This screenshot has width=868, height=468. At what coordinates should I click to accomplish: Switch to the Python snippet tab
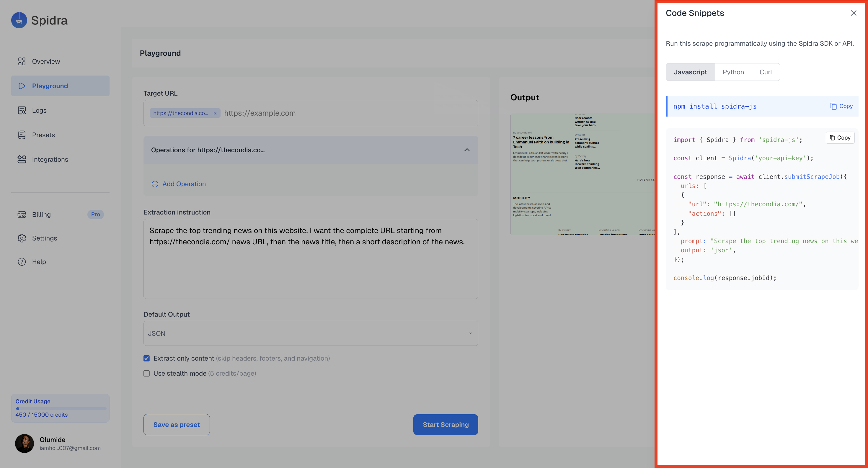[733, 72]
